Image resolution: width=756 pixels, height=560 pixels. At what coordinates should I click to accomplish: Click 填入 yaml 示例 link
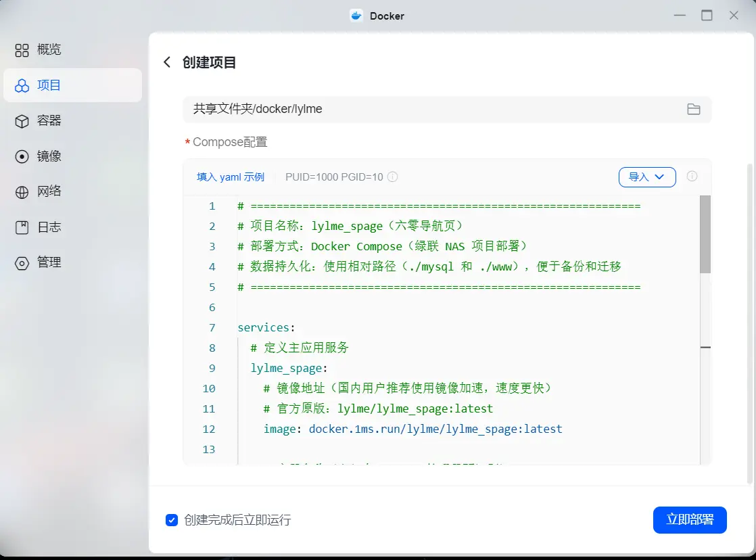[231, 177]
